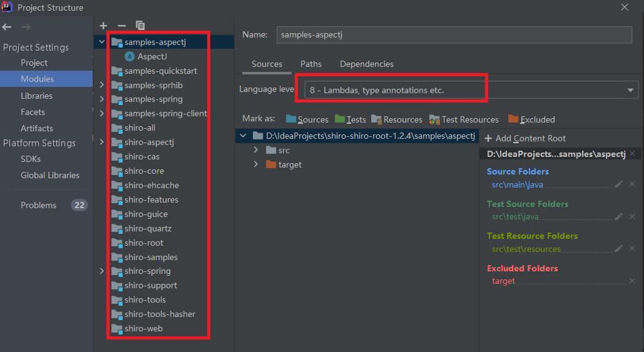
Task: Expand the samples-spring module
Action: [x=102, y=99]
